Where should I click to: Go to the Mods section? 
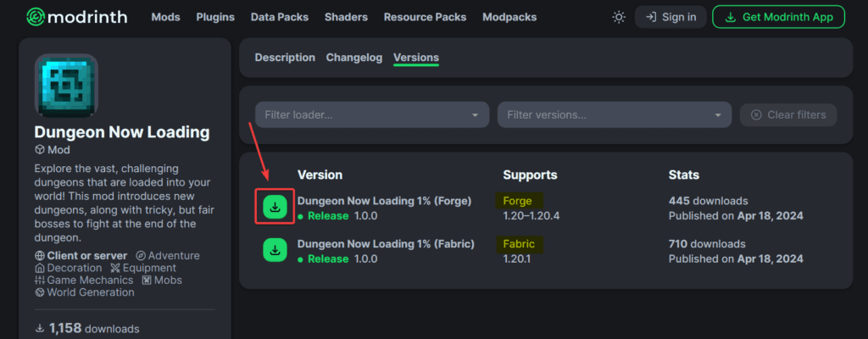pyautogui.click(x=165, y=17)
